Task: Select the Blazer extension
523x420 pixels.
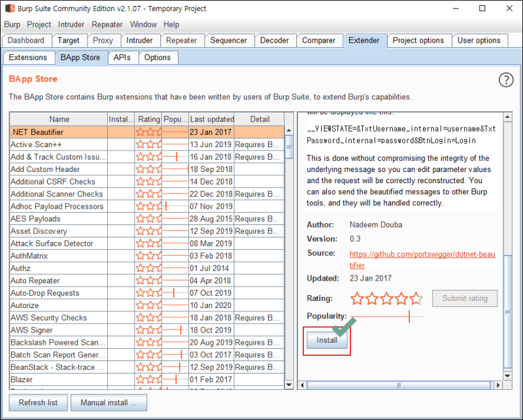Action: coord(146,379)
